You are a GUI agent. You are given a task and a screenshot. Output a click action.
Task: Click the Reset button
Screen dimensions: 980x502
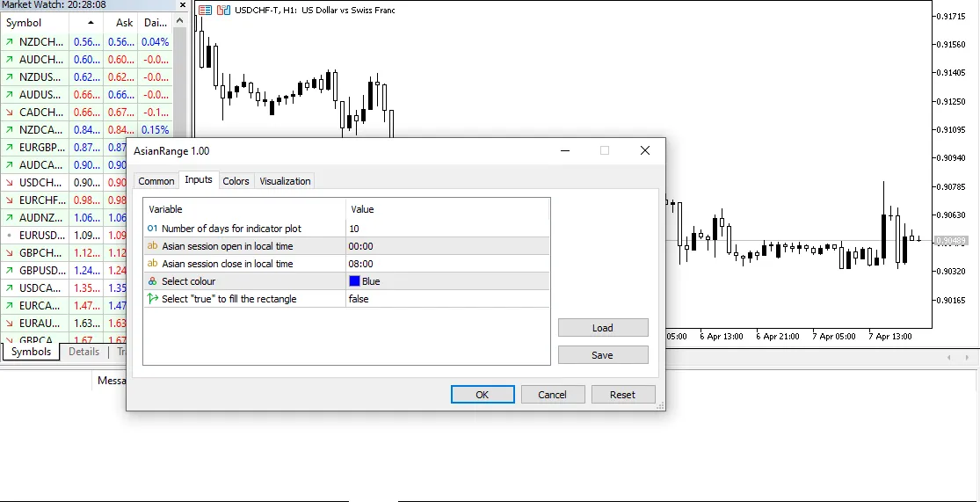(x=622, y=395)
